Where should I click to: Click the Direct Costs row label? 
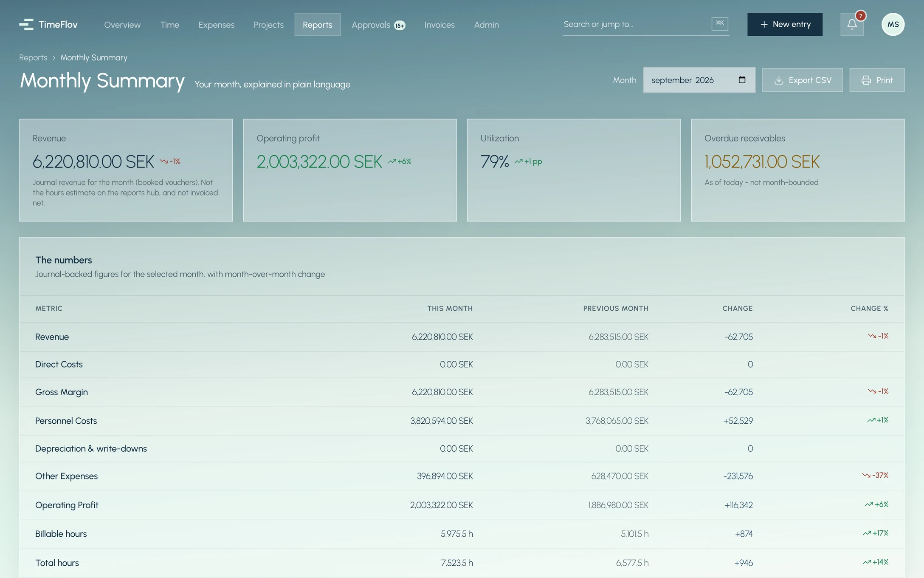point(59,365)
